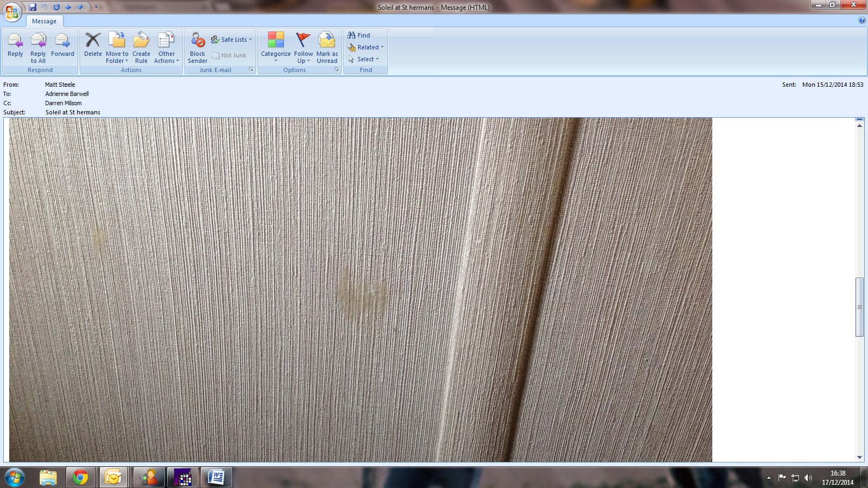Open the Windows Start menu

pos(14,478)
